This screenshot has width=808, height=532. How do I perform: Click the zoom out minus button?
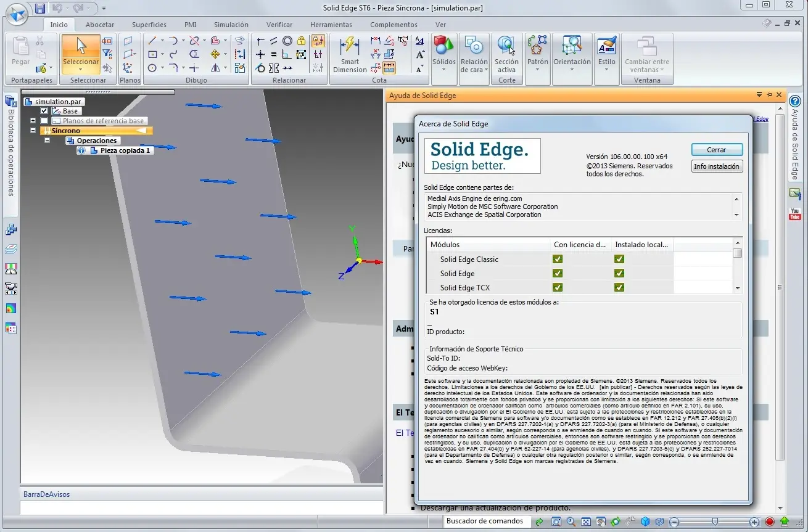tap(674, 522)
